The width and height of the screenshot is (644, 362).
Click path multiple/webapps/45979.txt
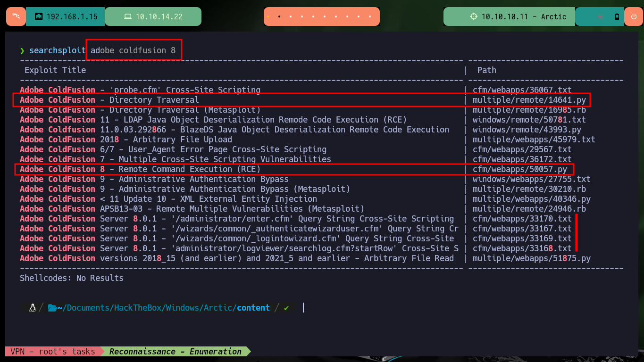point(534,140)
